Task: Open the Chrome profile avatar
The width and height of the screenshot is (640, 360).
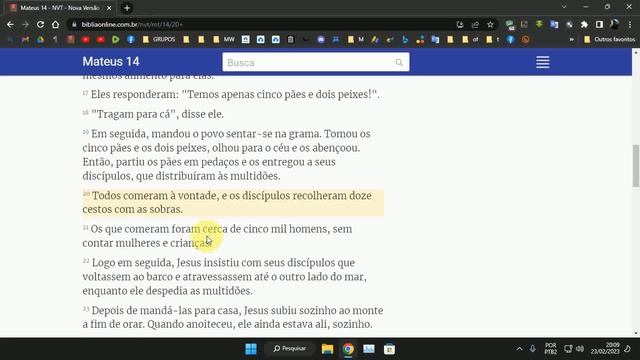Action: 614,24
